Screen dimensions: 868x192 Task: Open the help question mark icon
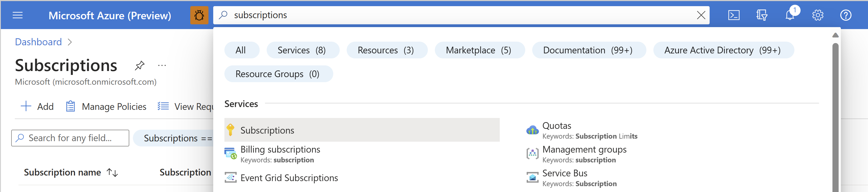click(846, 15)
